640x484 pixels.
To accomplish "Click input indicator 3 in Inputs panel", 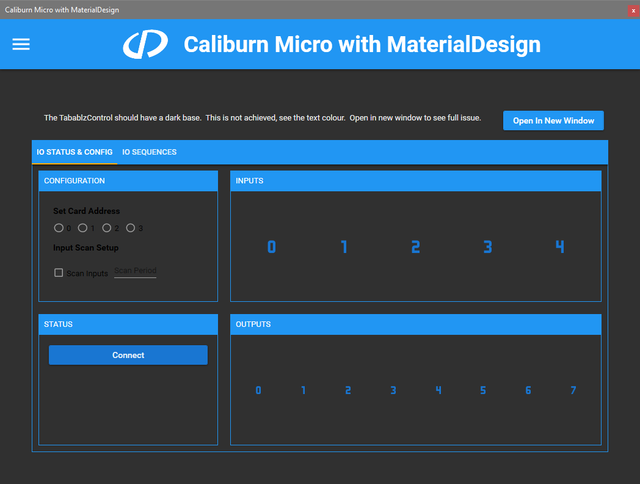I will [x=488, y=247].
